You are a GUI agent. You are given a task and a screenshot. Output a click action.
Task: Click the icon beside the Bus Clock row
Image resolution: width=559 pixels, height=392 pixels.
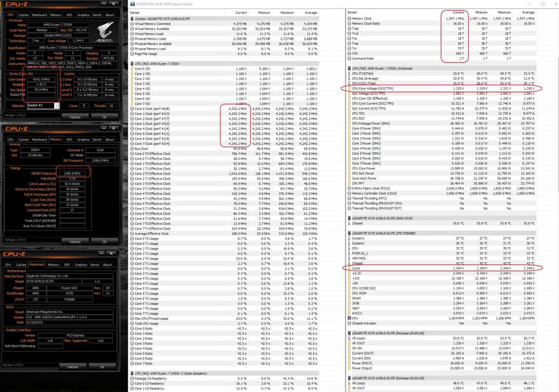132,149
